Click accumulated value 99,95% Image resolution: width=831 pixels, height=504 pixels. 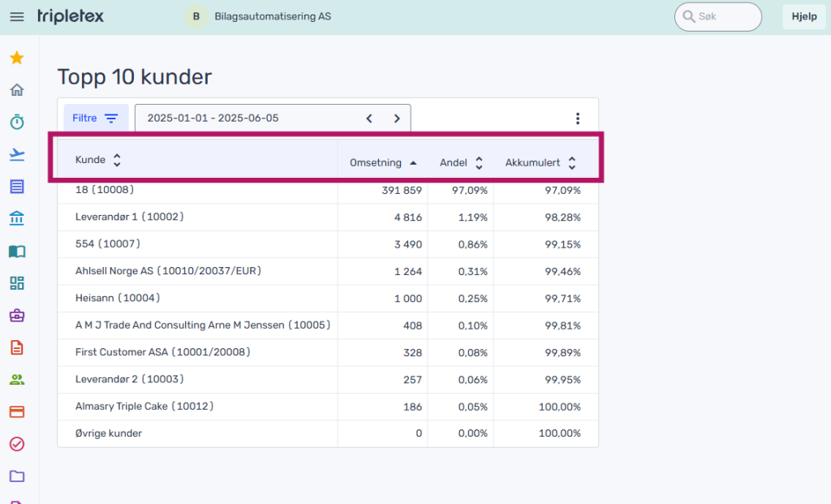point(563,380)
